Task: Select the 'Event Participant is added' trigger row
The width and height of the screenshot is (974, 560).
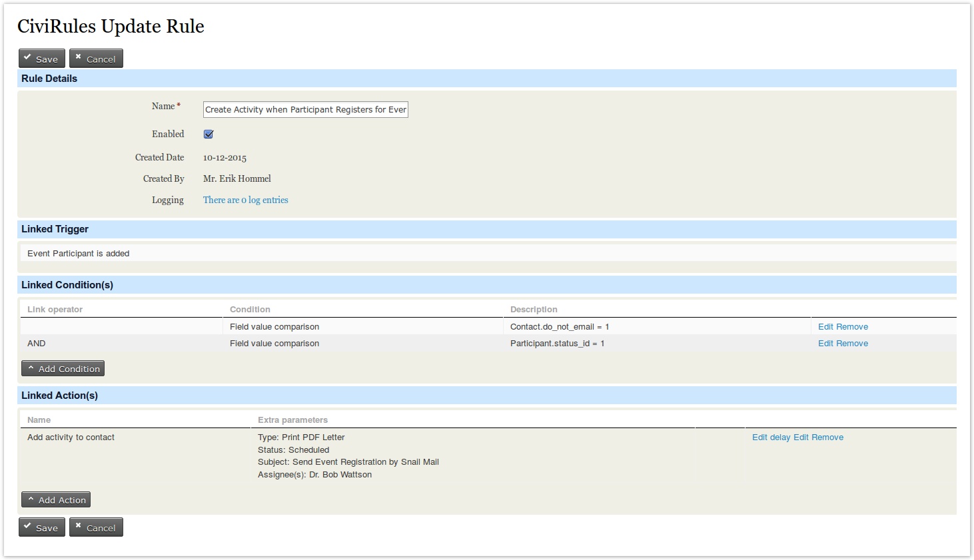Action: (x=79, y=254)
